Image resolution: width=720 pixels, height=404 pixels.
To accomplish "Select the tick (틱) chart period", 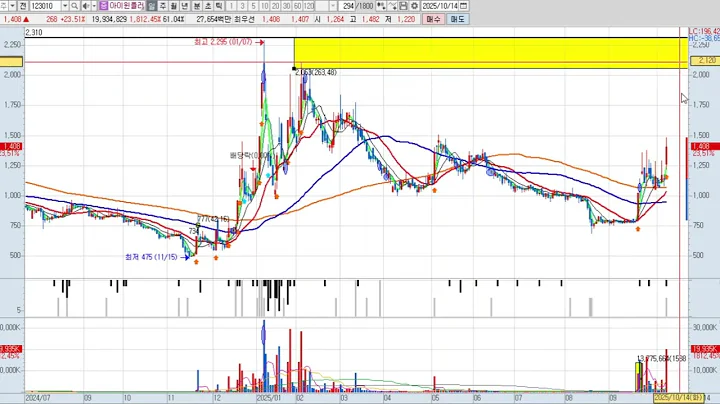I will (219, 6).
